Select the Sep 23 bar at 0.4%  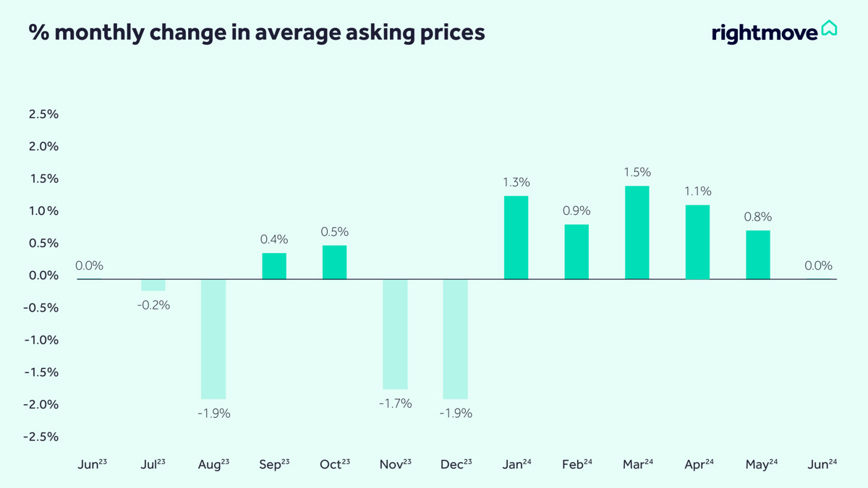pos(274,266)
